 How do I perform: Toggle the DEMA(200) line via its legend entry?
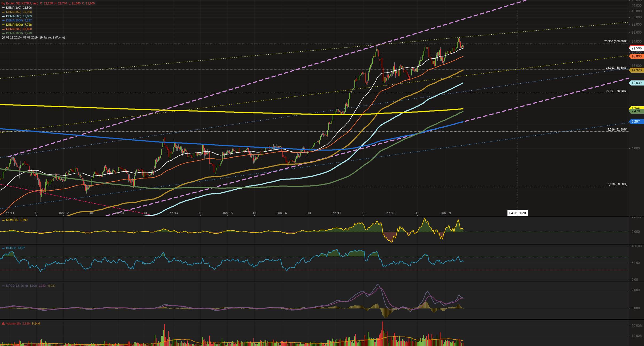[x=14, y=29]
